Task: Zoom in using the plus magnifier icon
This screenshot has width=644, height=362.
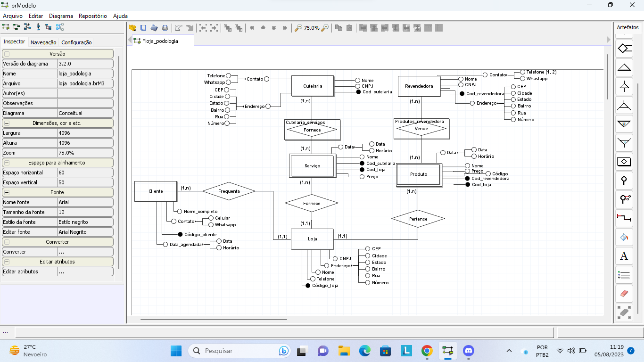Action: pyautogui.click(x=325, y=28)
